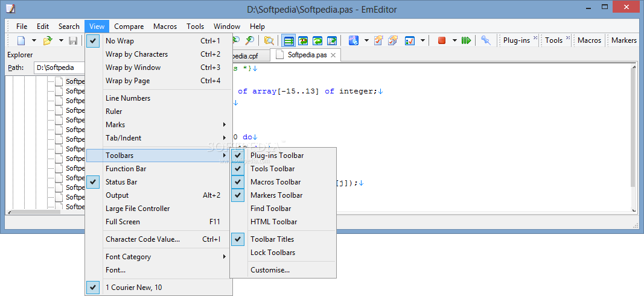Expand the Plug-ins toolbar overflow chevron
The image size is (644, 296).
point(535,38)
